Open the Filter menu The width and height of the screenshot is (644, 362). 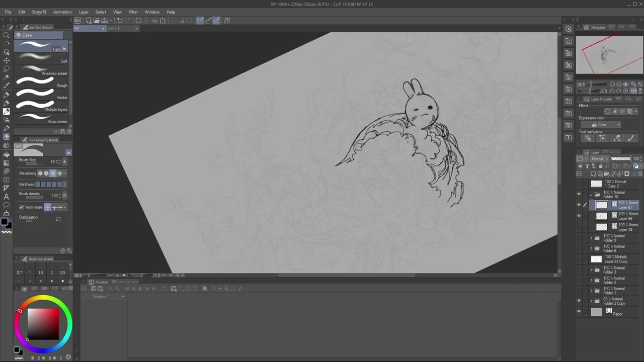[x=133, y=12]
